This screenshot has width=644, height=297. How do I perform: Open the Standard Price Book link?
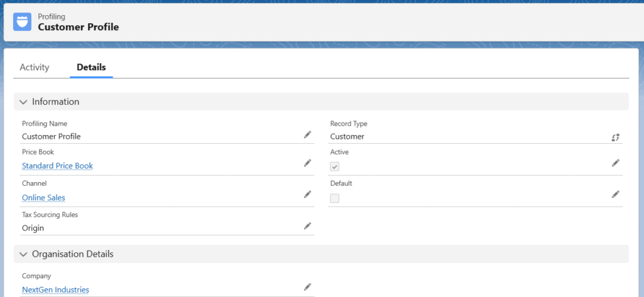point(57,166)
